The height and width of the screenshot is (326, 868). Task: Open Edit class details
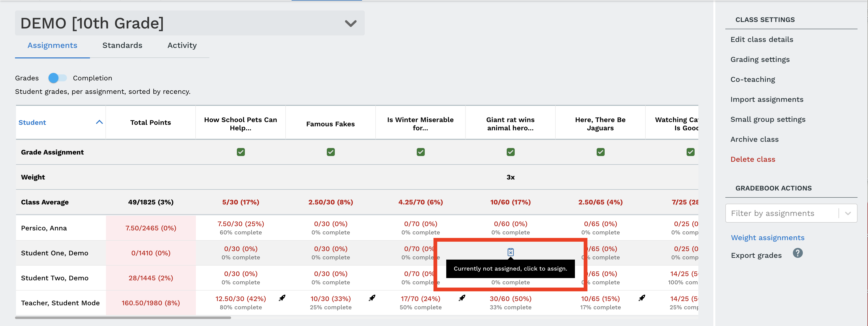point(762,39)
